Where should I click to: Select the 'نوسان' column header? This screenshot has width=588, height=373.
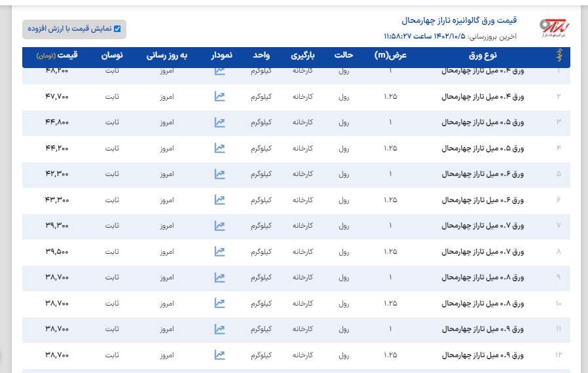pos(113,56)
